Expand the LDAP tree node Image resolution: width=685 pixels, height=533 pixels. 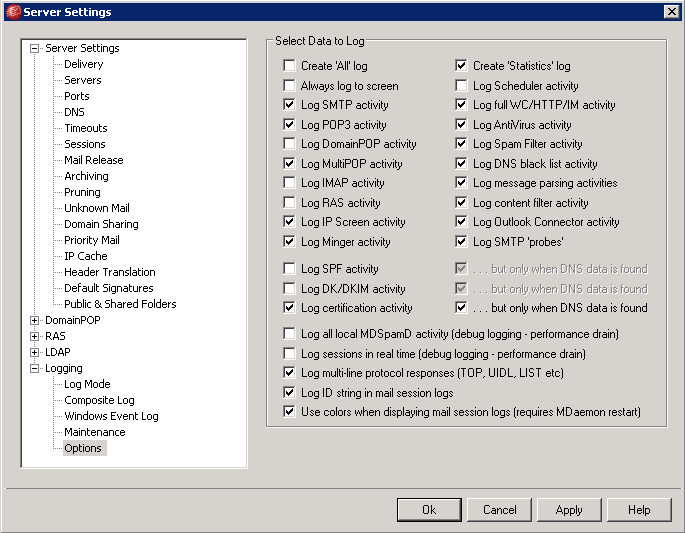35,352
